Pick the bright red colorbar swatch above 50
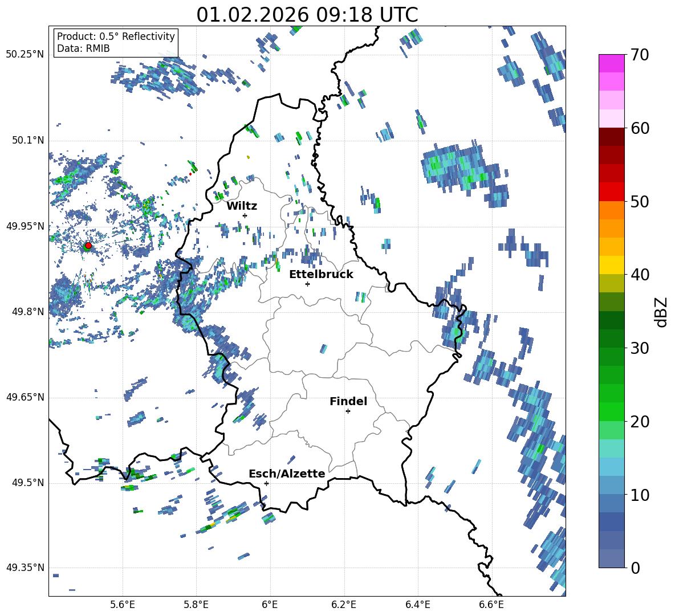Image resolution: width=675 pixels, height=616 pixels. pos(612,191)
